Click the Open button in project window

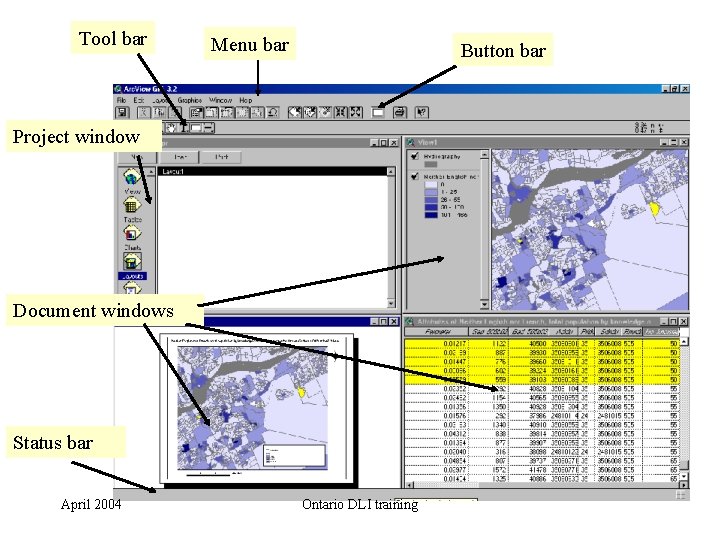click(180, 157)
